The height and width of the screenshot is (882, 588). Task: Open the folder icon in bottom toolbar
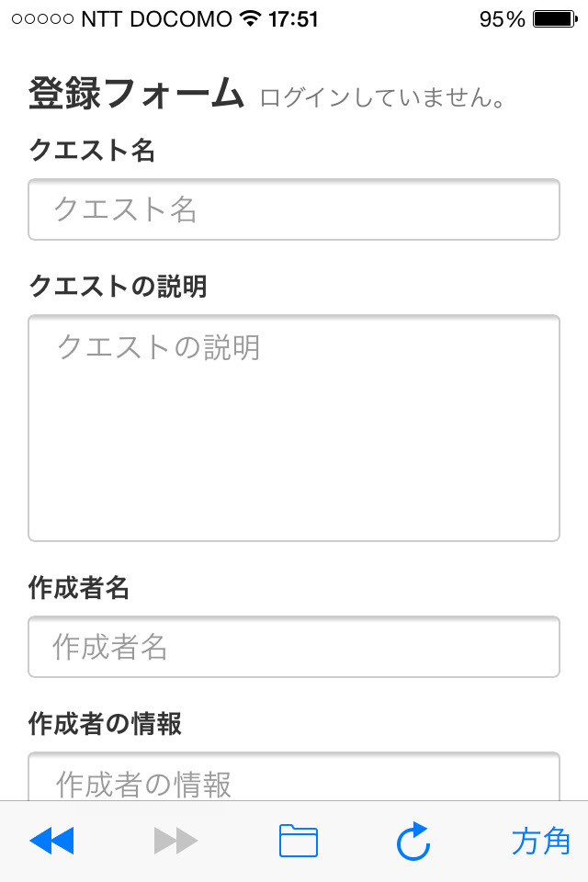pos(299,841)
